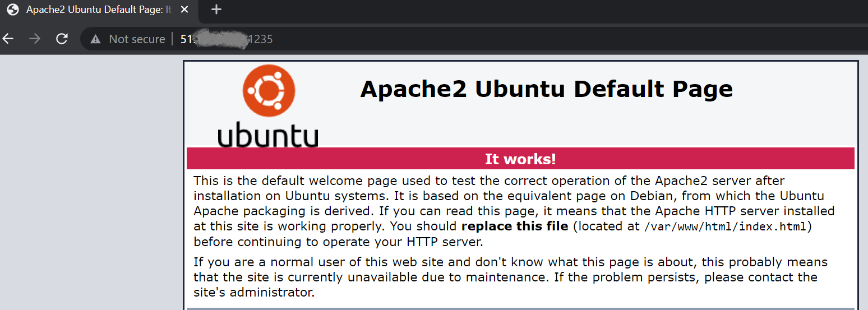Click the globe favicon on the tab
The width and height of the screenshot is (868, 310).
pos(13,10)
